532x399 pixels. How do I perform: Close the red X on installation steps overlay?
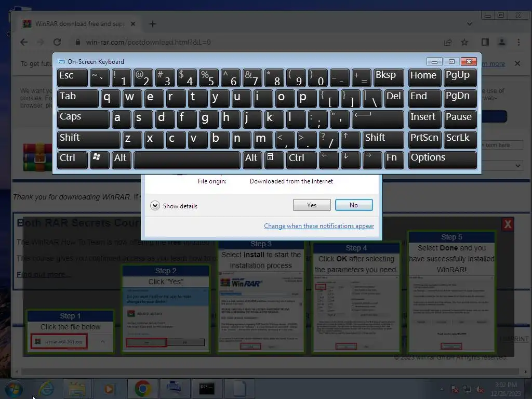(x=508, y=224)
